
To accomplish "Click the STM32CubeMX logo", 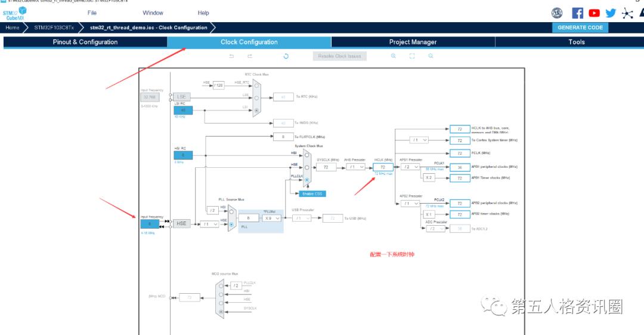I will click(x=14, y=13).
